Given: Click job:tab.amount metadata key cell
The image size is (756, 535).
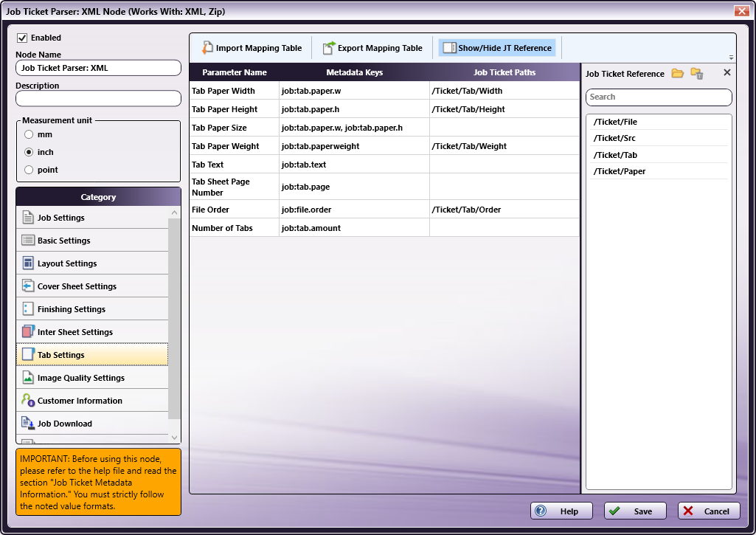Looking at the screenshot, I should coord(354,228).
